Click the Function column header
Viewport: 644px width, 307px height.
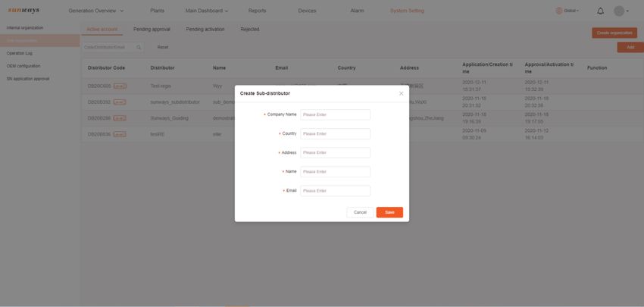pos(597,67)
